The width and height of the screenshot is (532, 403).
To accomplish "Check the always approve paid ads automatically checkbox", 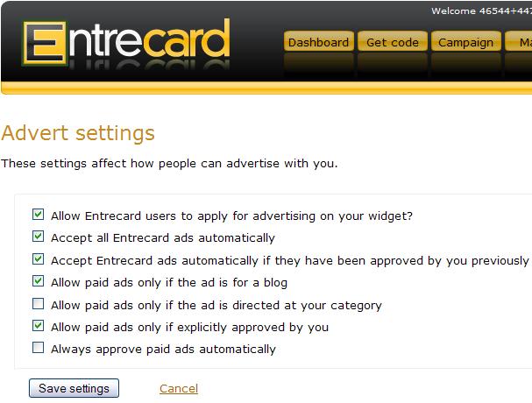I will 38,349.
